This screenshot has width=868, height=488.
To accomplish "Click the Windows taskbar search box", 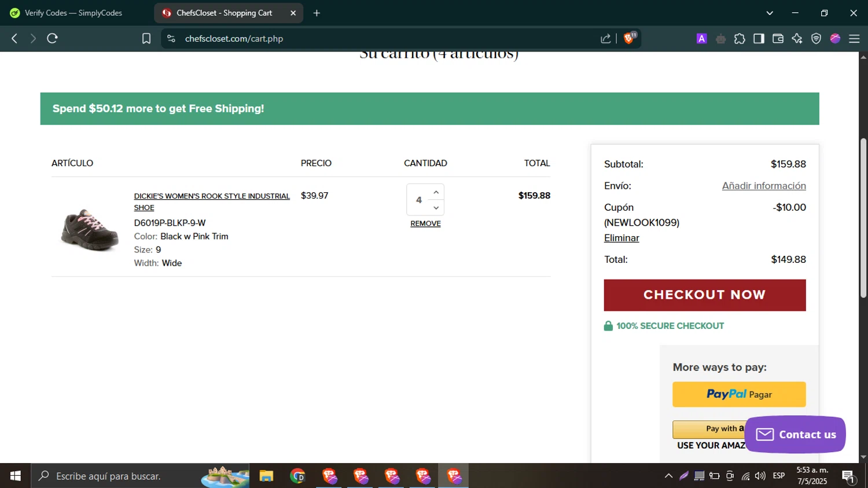I will (x=140, y=476).
